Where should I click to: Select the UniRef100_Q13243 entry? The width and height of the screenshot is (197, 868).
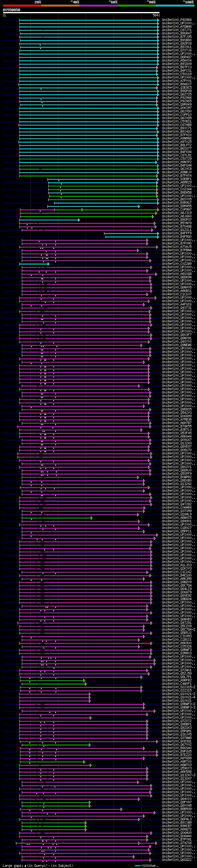click(177, 443)
